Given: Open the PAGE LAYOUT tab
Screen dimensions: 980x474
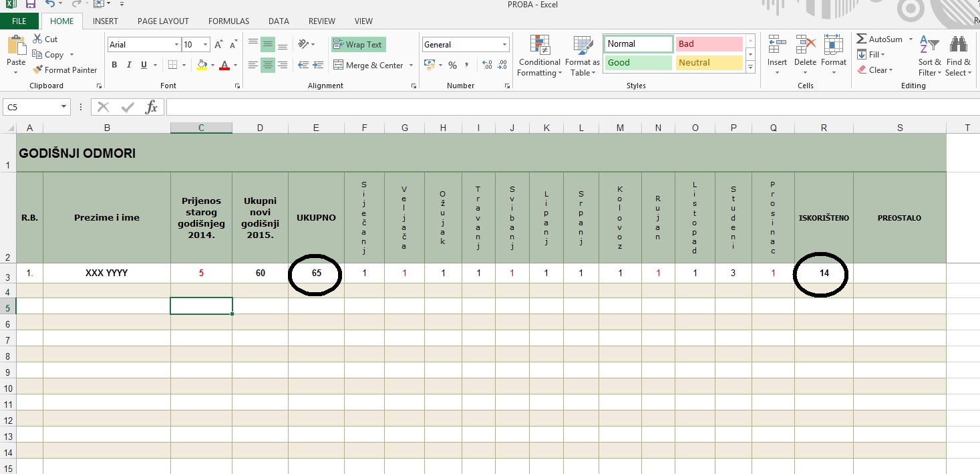Looking at the screenshot, I should (163, 21).
